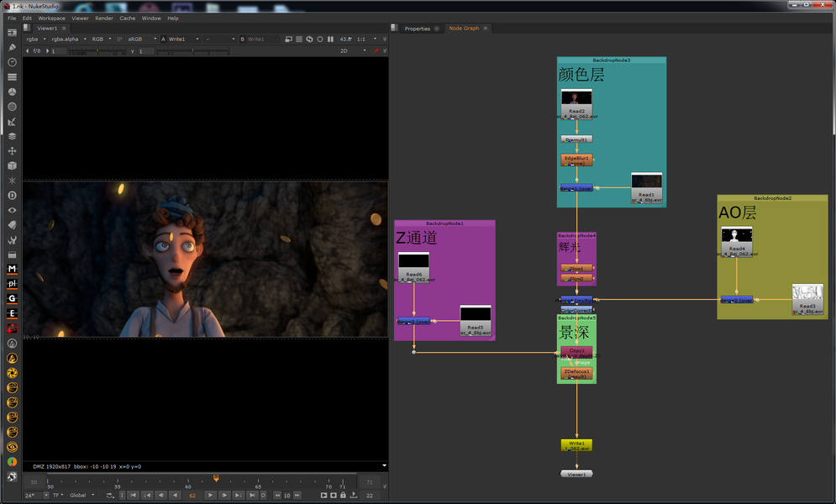Pause viewer updating

pos(330,39)
